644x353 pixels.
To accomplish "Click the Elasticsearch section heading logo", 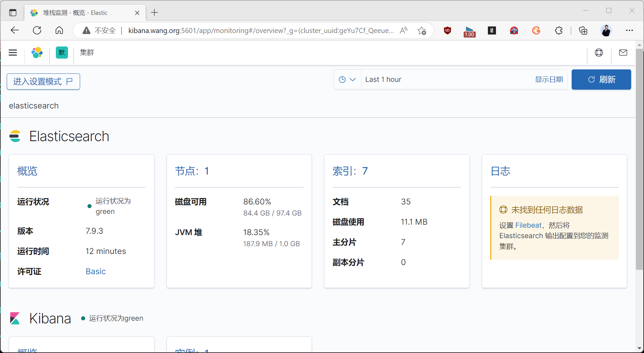I will coord(15,136).
